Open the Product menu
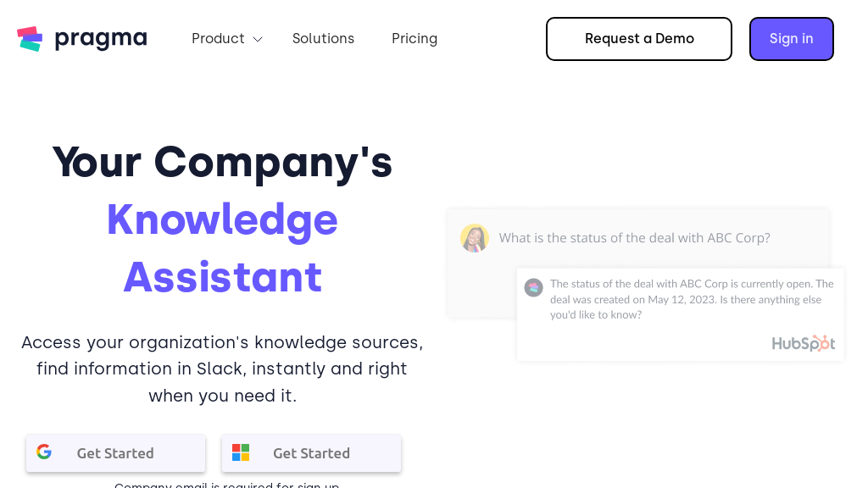Image resolution: width=868 pixels, height=488 pixels. pyautogui.click(x=218, y=39)
